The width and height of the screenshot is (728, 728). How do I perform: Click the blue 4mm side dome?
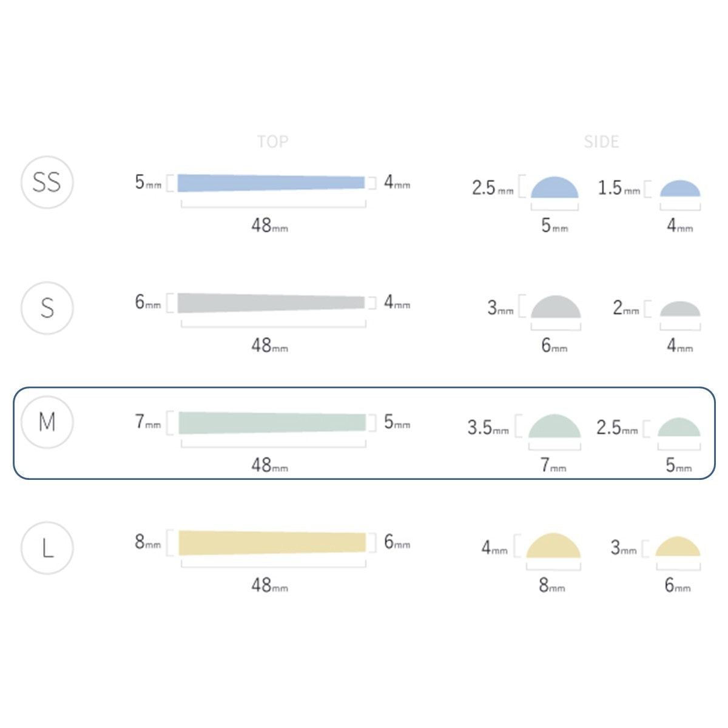point(680,189)
